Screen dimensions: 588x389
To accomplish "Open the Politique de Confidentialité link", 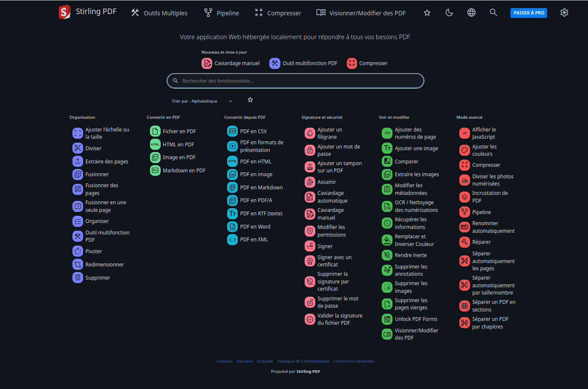I will (x=303, y=361).
